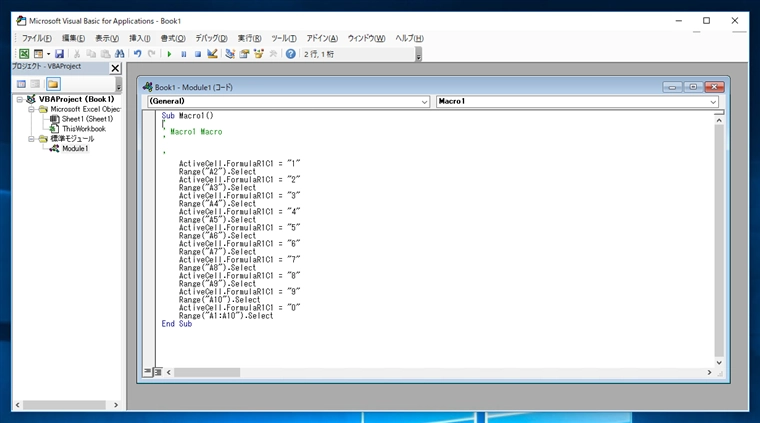Screen dimensions: 760x423
Task: Collapse the 標準モジュール folder
Action: point(31,139)
